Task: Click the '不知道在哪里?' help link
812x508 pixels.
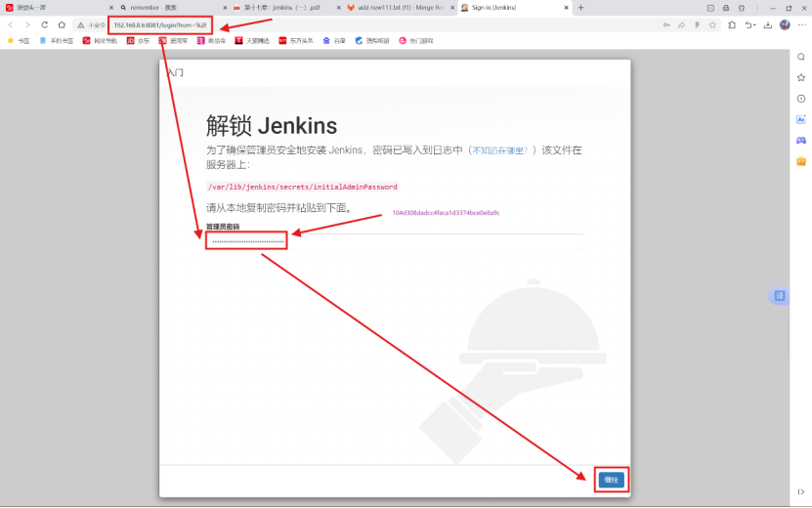Action: tap(499, 150)
